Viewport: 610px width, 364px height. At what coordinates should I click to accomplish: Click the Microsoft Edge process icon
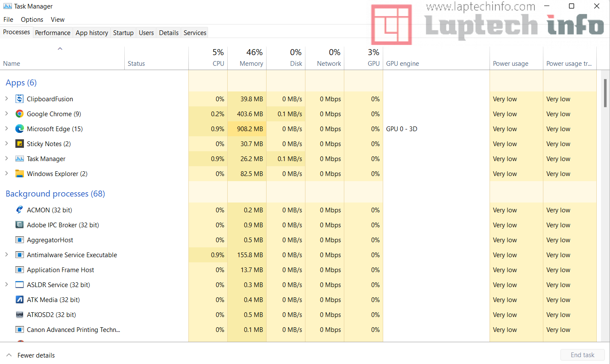(x=20, y=129)
